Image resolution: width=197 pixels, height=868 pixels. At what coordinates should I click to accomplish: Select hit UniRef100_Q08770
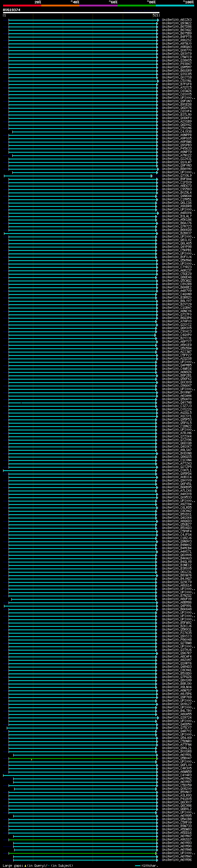pos(177,50)
